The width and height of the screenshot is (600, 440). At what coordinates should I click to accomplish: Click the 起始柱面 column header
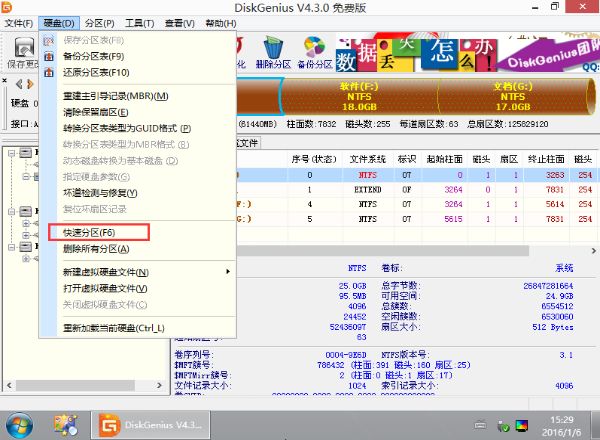click(445, 159)
